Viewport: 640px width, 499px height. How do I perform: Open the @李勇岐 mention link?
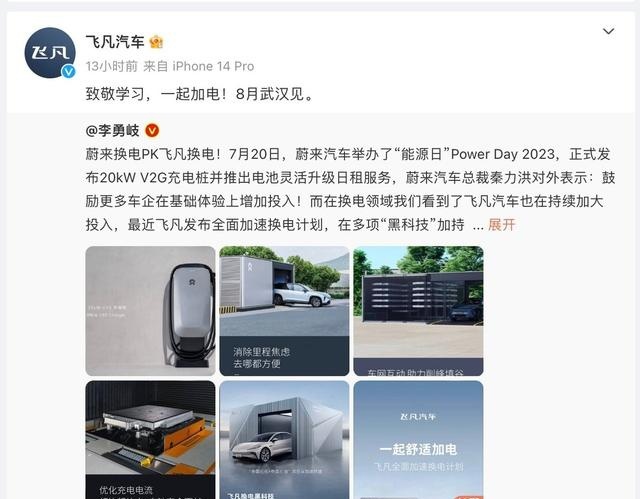(113, 131)
